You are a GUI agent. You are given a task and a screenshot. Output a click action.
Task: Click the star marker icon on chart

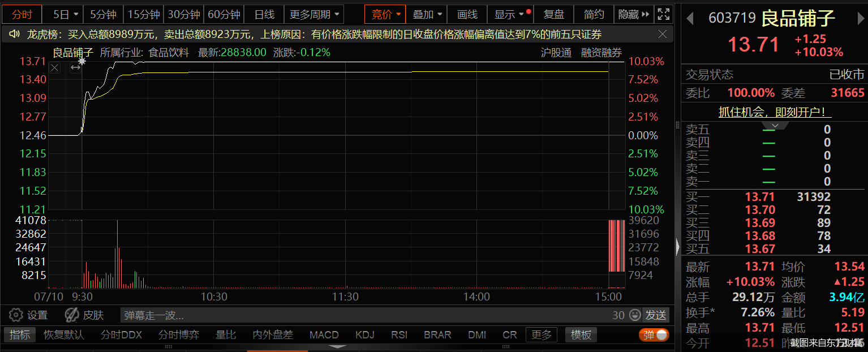click(82, 61)
